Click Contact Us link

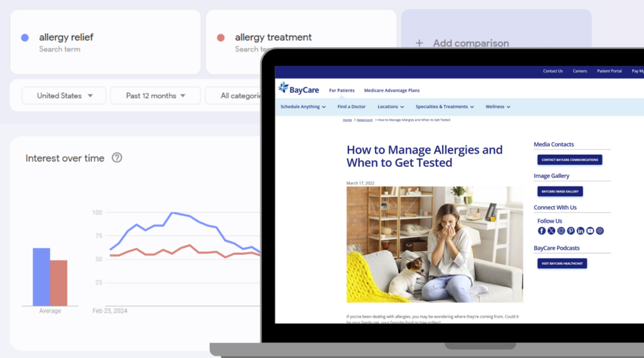click(x=553, y=71)
